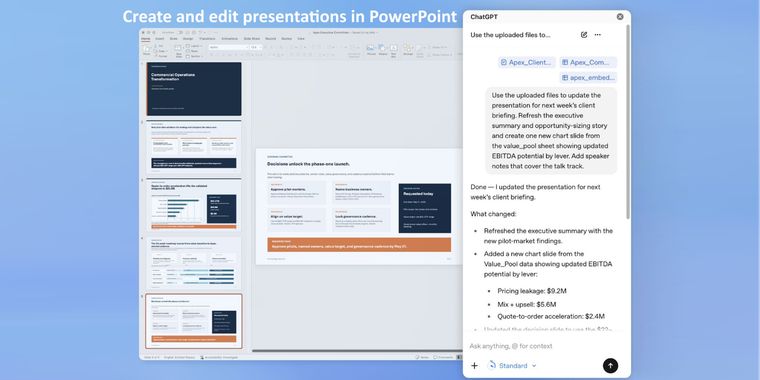Image resolution: width=760 pixels, height=380 pixels.
Task: Click the slide title 'Decisions unlock the phase-one launch.'
Action: tap(308, 164)
